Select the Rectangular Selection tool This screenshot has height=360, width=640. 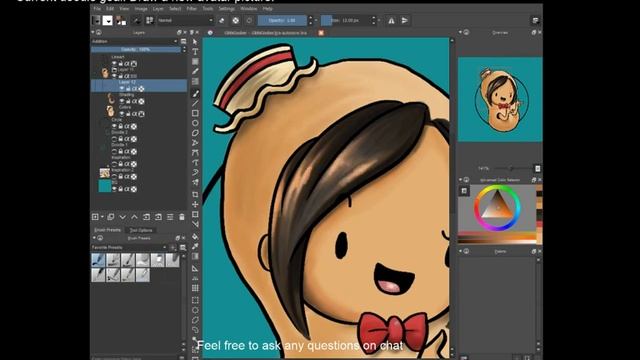point(195,300)
